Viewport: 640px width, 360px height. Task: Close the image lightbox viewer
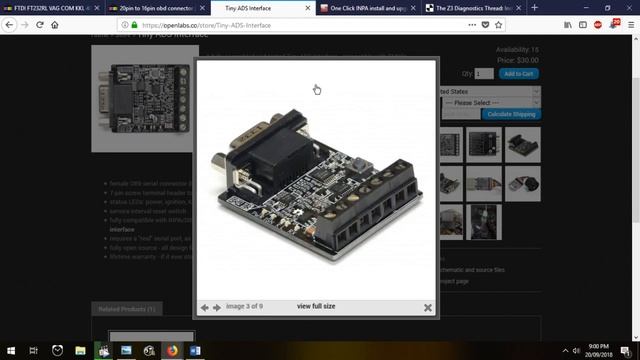[427, 307]
